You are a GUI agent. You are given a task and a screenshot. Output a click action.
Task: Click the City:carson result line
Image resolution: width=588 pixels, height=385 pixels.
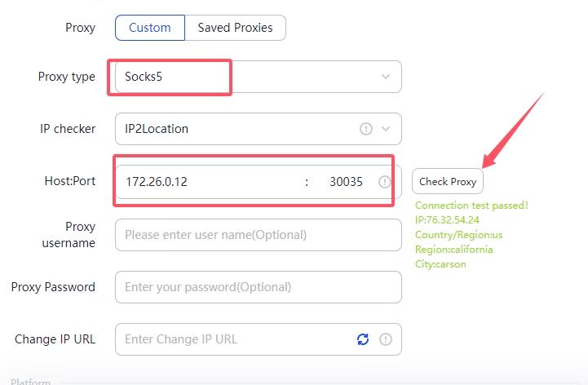click(440, 264)
